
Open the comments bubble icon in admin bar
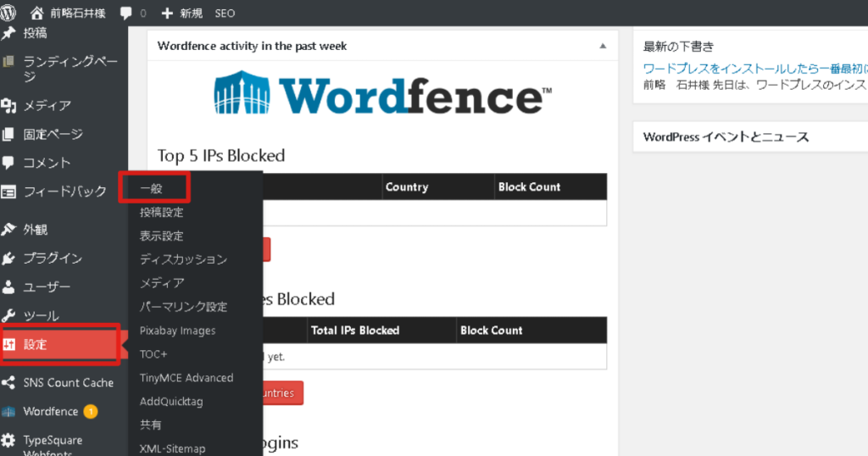tap(126, 13)
